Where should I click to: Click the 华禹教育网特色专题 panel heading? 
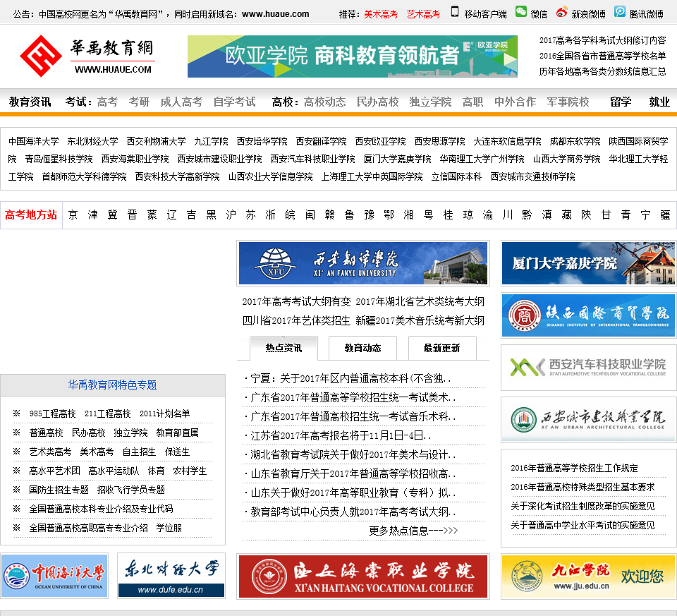tap(112, 385)
